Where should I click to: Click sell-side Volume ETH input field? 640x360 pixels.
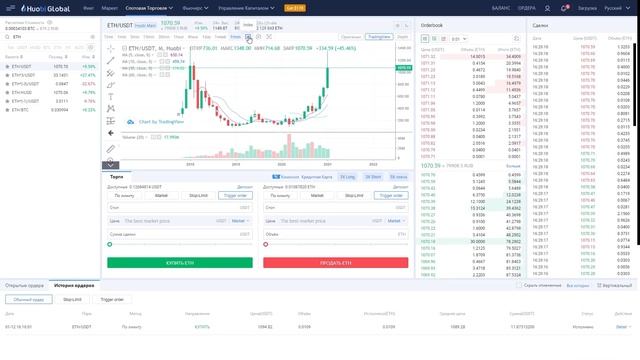[x=336, y=234]
